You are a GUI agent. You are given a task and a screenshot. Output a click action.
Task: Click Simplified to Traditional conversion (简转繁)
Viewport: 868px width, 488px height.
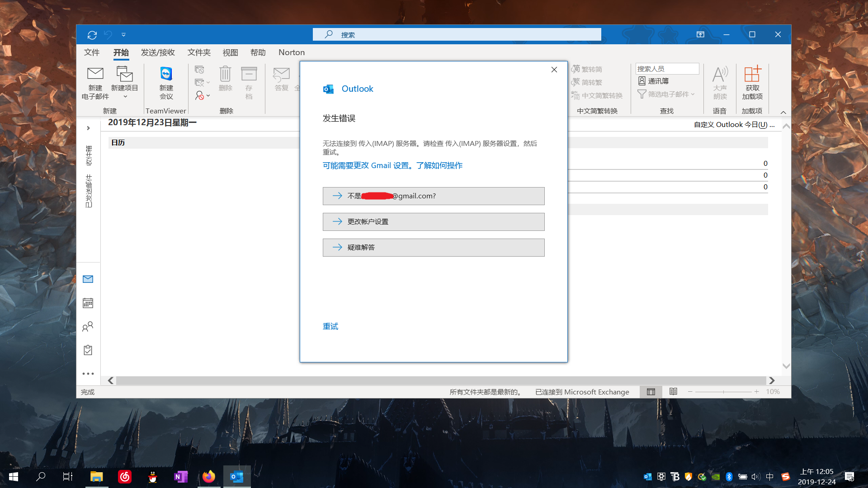(587, 82)
